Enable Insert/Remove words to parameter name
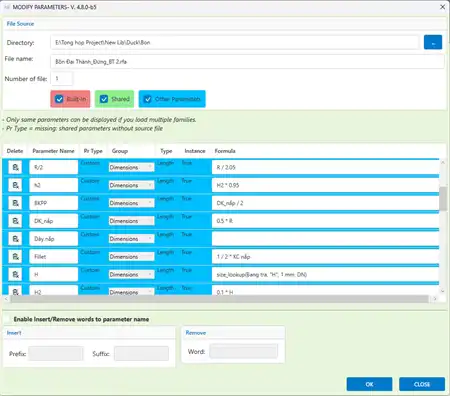The height and width of the screenshot is (396, 450). 7,319
